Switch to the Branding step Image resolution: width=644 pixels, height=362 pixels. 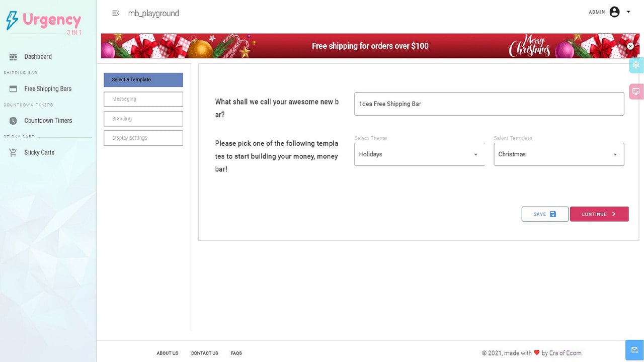(143, 119)
